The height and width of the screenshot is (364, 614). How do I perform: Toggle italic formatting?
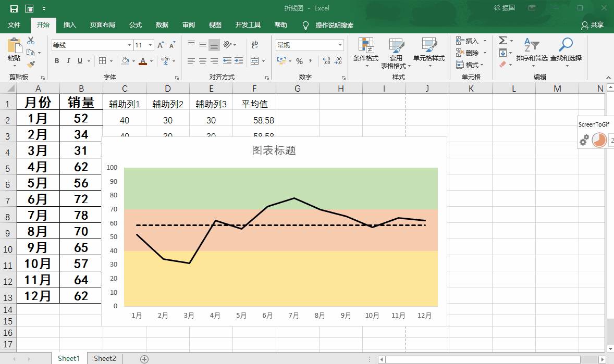pyautogui.click(x=68, y=61)
